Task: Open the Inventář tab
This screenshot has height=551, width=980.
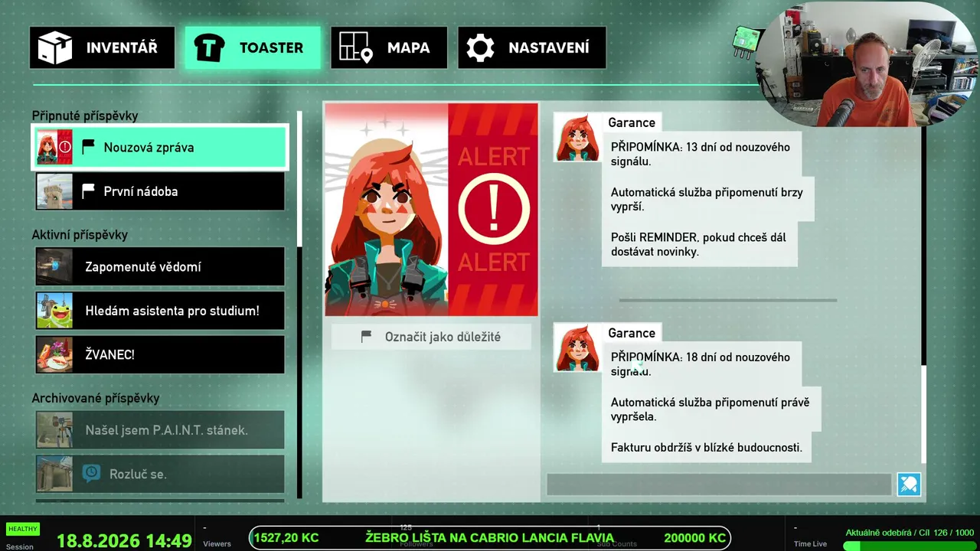Action: point(103,47)
